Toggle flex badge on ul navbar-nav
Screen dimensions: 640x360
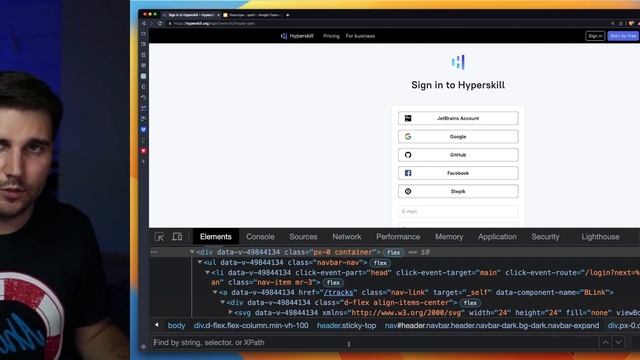pyautogui.click(x=380, y=263)
